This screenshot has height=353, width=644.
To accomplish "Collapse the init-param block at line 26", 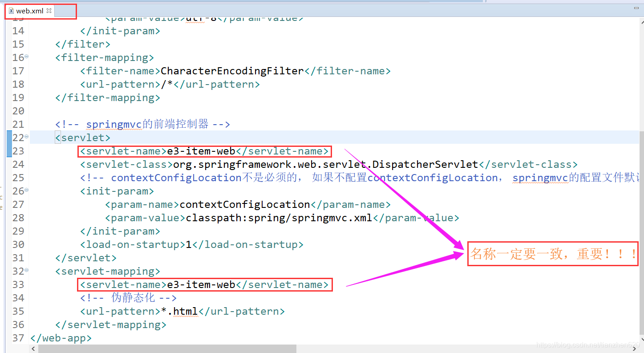I will click(27, 190).
